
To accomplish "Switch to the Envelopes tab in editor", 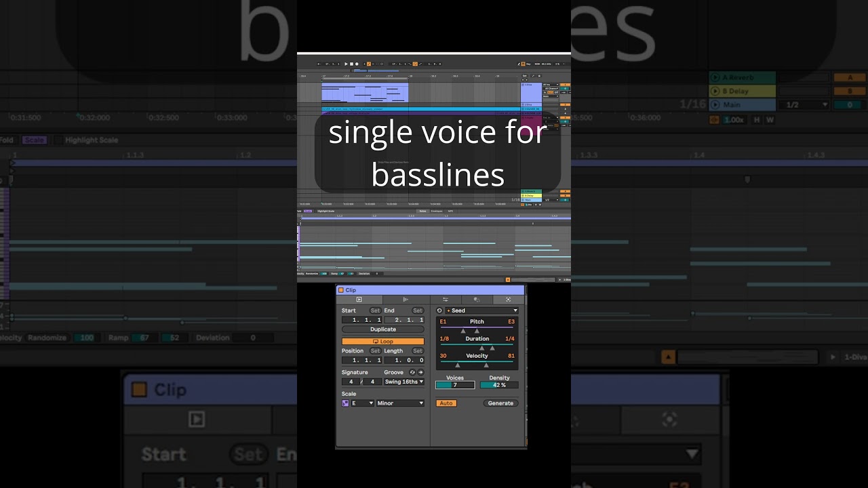I will [x=437, y=211].
